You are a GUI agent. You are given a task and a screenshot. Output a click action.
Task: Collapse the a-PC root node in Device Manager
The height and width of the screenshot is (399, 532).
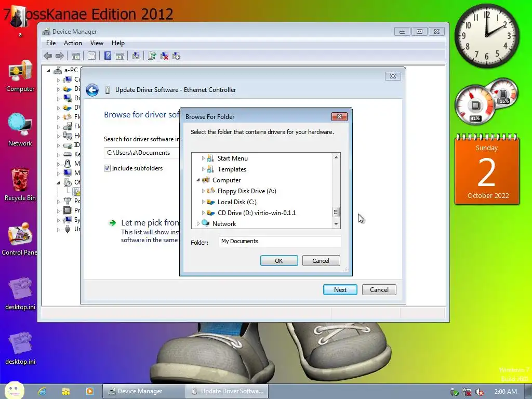(x=48, y=71)
